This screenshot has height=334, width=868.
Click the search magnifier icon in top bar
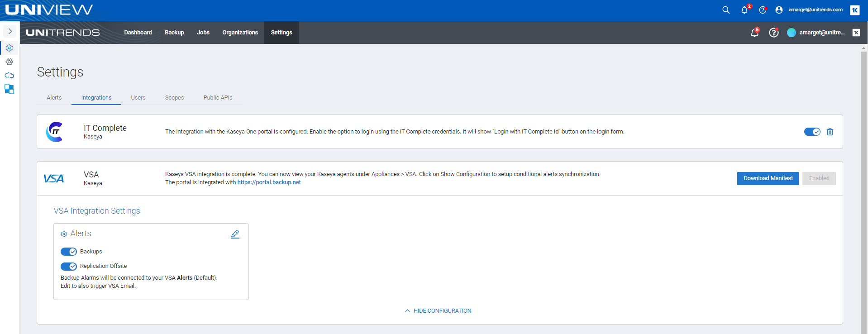coord(726,10)
